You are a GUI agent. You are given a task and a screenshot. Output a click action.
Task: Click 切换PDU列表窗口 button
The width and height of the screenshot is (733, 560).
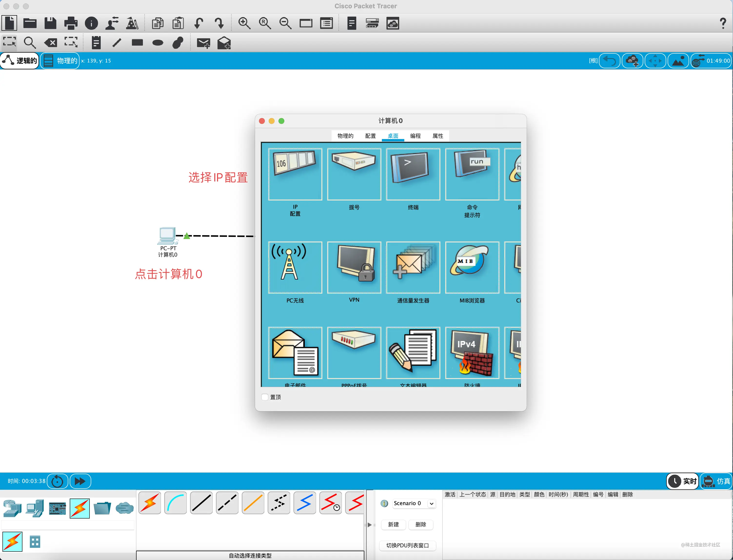pos(407,545)
